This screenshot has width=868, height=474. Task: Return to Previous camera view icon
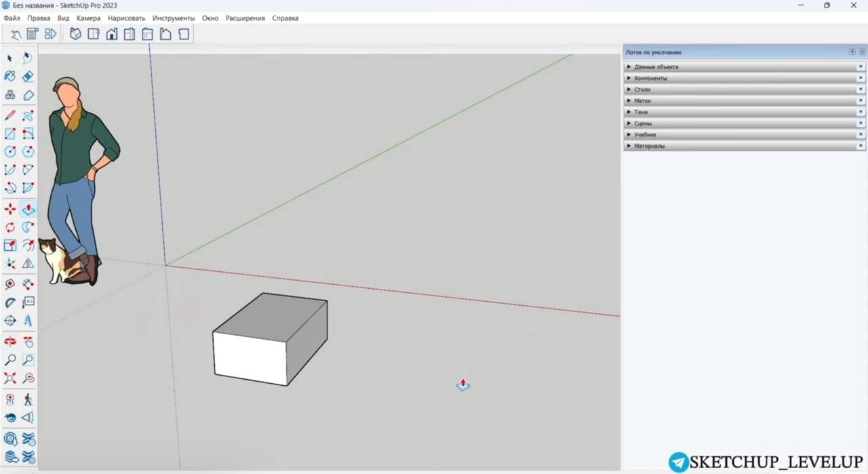tap(28, 378)
